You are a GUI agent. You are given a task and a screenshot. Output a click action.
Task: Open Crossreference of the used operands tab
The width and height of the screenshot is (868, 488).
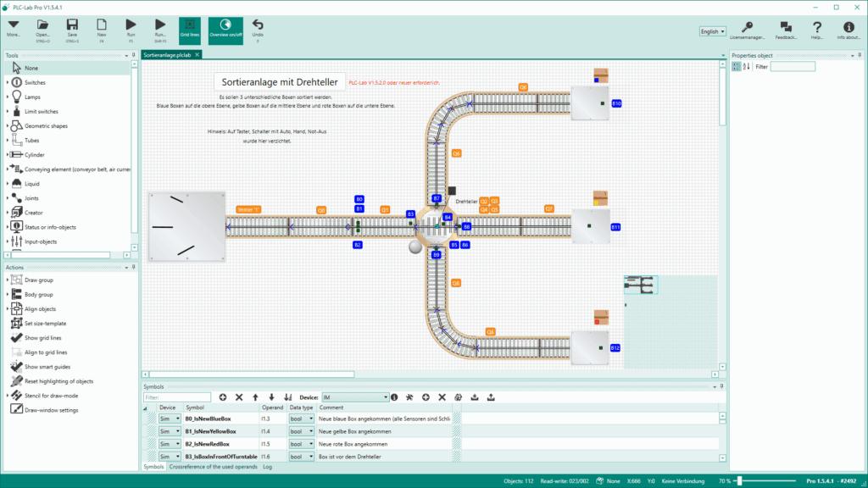[213, 467]
